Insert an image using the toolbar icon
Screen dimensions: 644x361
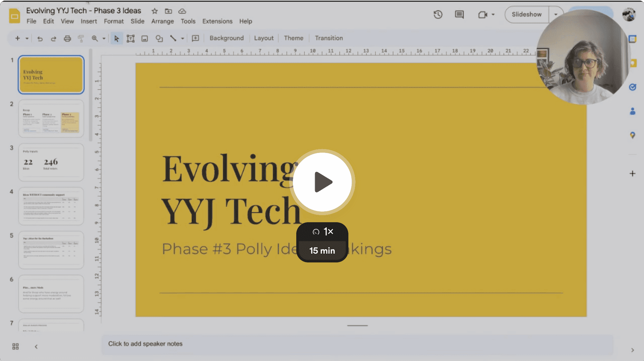click(x=144, y=38)
